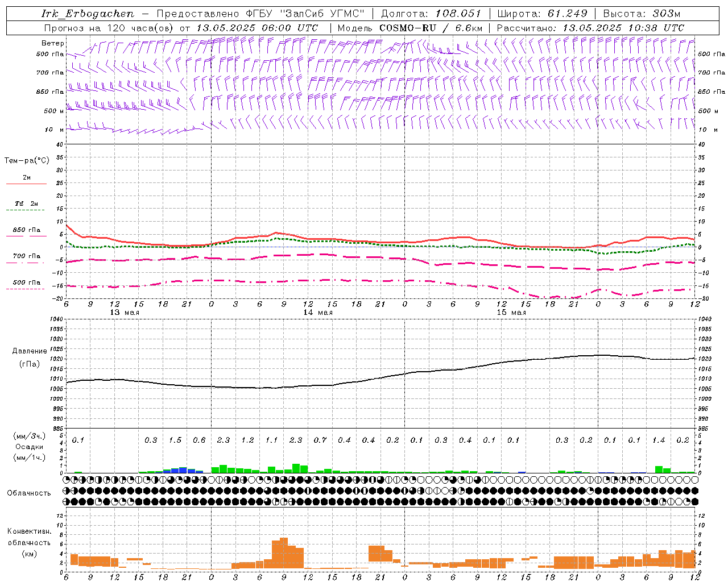
Task: Click the short-dash line under legend 500 гПа
Action: coord(26,289)
